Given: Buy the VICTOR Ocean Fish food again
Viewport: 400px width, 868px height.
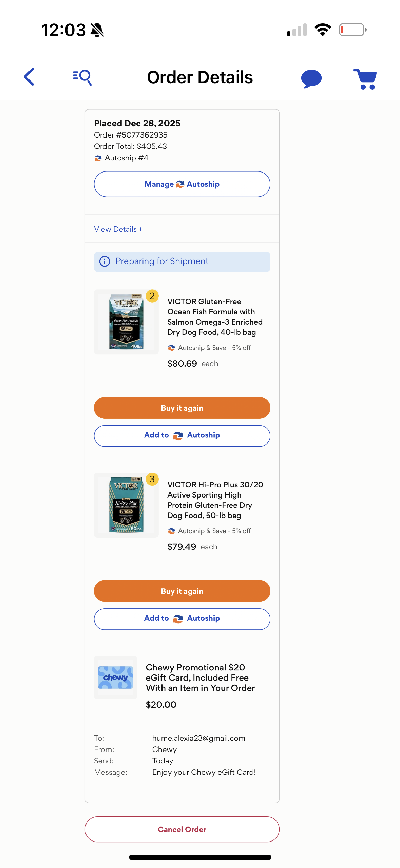Looking at the screenshot, I should tap(182, 408).
